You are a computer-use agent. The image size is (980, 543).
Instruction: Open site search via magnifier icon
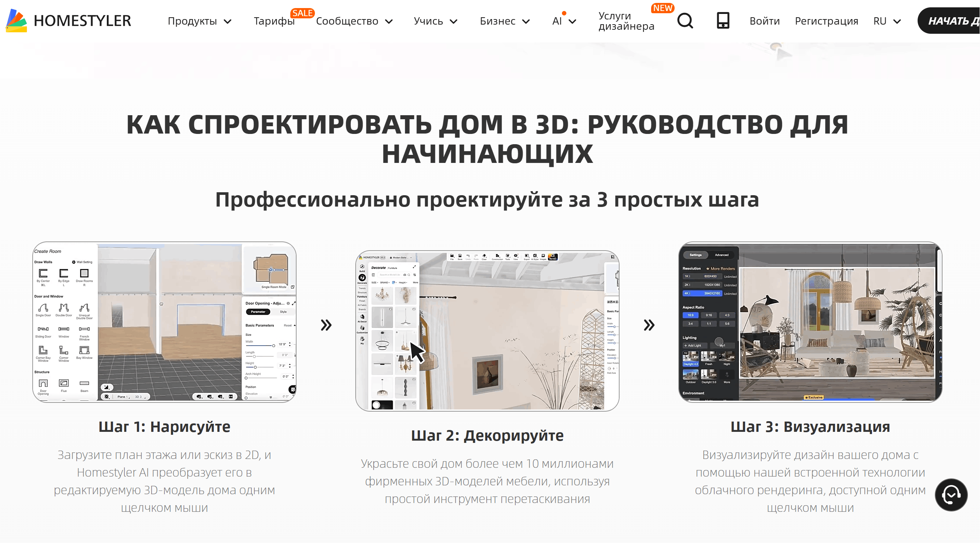[x=685, y=21]
